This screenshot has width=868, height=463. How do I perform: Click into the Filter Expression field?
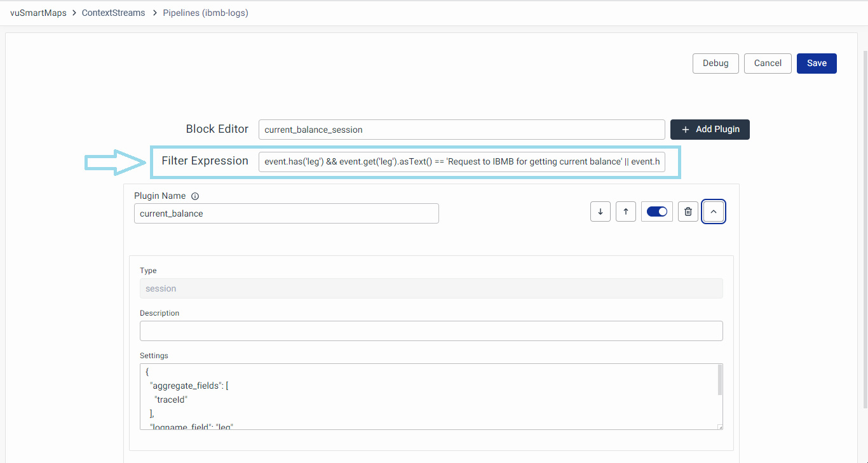tap(461, 161)
